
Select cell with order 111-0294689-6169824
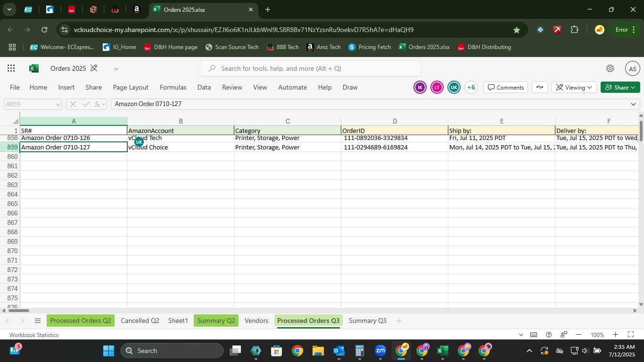pyautogui.click(x=395, y=147)
